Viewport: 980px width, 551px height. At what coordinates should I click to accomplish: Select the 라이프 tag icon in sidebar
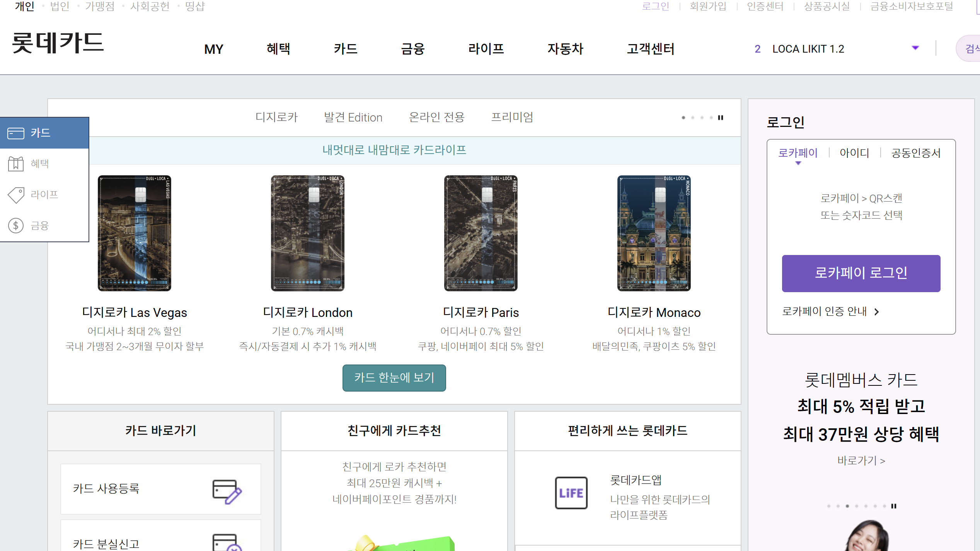(16, 195)
